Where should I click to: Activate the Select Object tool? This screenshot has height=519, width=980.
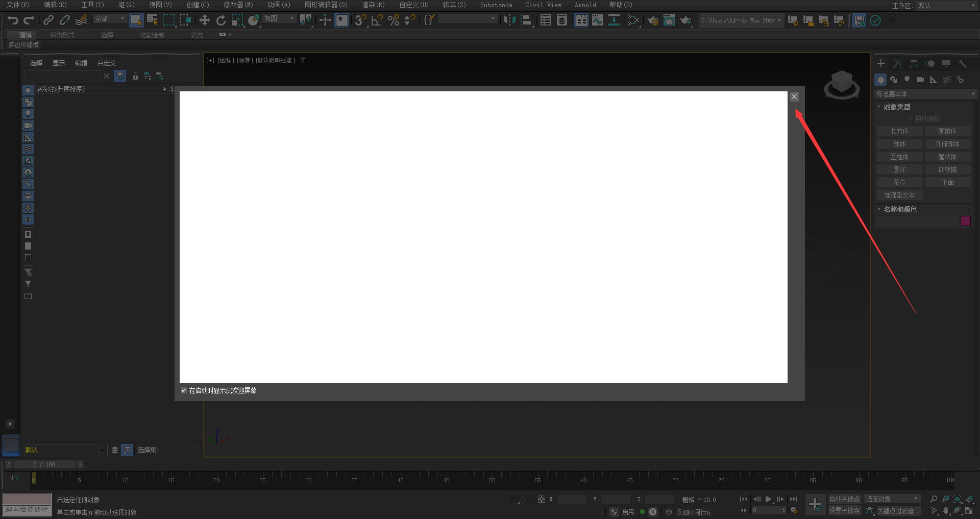pyautogui.click(x=136, y=20)
